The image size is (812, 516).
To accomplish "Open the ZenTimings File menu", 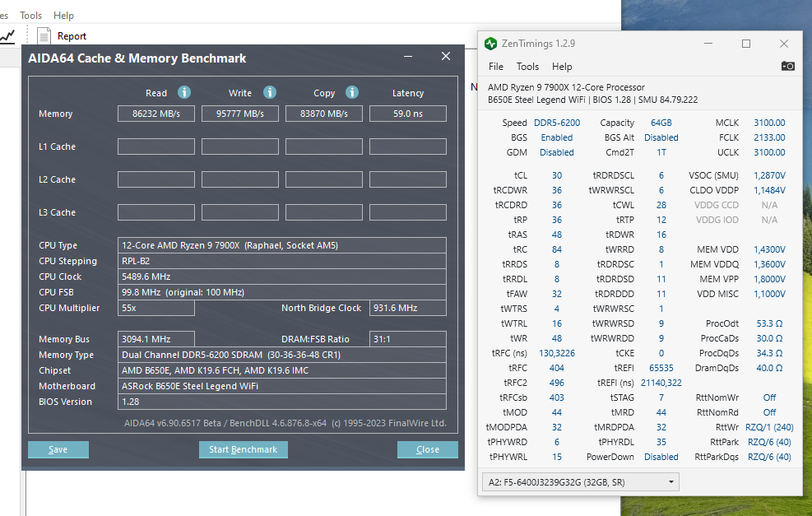I will (495, 67).
